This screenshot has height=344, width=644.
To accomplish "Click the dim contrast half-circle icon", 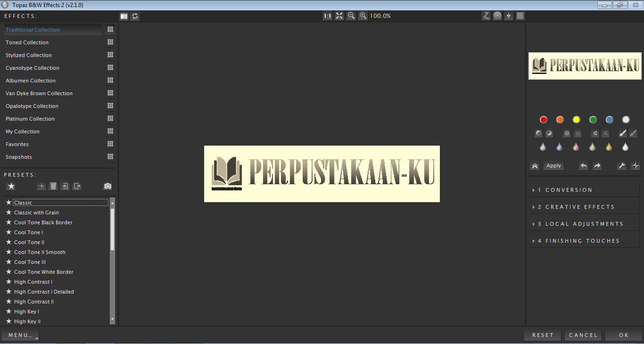I will coord(549,133).
